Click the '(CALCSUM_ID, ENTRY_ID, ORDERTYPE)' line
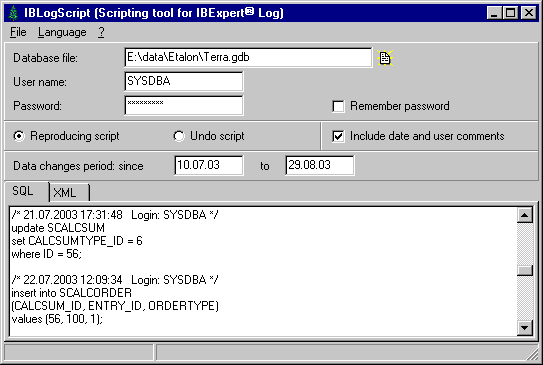The height and width of the screenshot is (365, 543). pyautogui.click(x=115, y=306)
